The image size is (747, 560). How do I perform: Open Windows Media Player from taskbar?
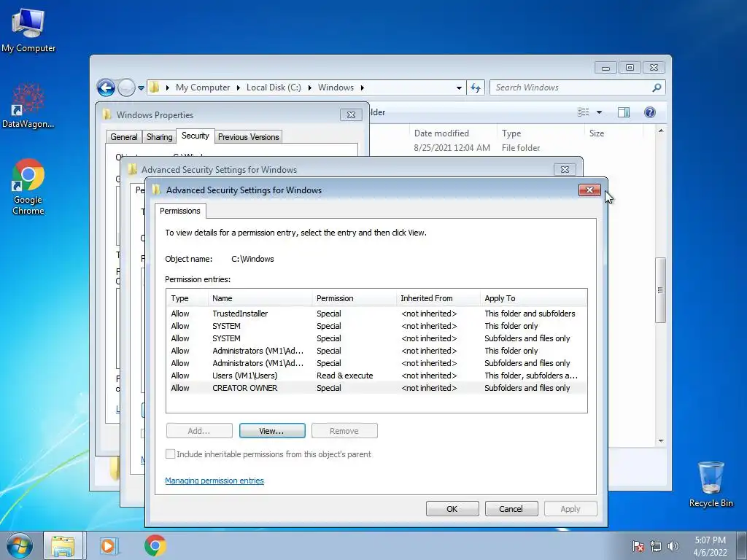[109, 546]
